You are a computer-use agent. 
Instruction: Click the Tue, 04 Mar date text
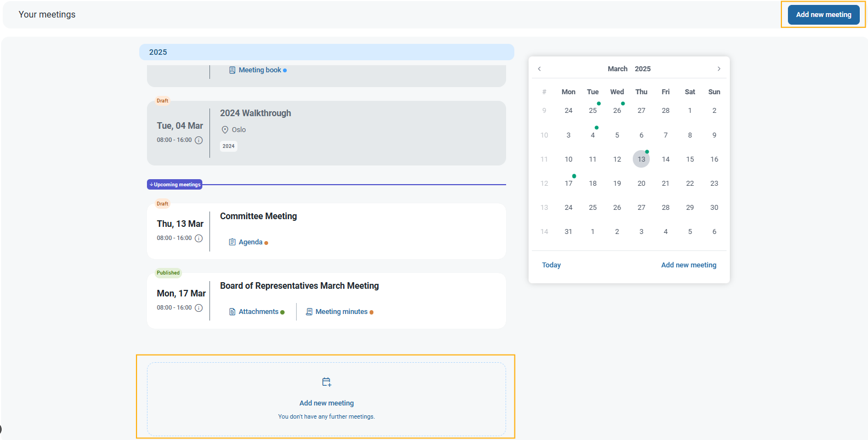[x=180, y=126]
